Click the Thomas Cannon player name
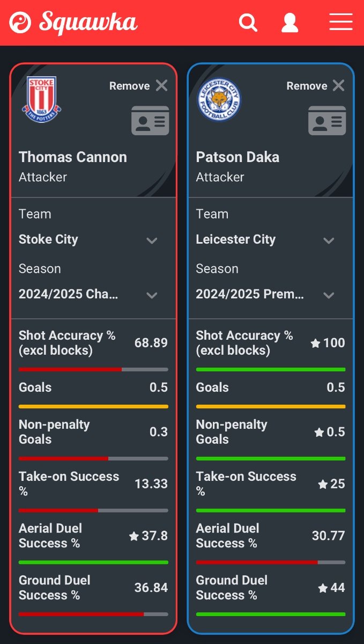Screen dimensions: 364x644 (73, 157)
